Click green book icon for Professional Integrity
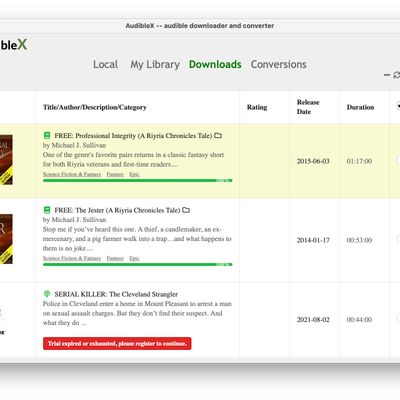 point(47,135)
